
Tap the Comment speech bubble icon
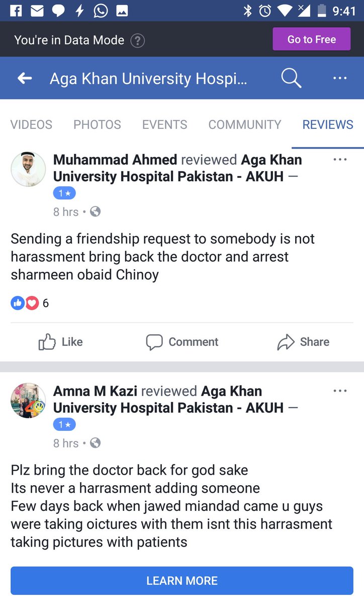pyautogui.click(x=154, y=342)
